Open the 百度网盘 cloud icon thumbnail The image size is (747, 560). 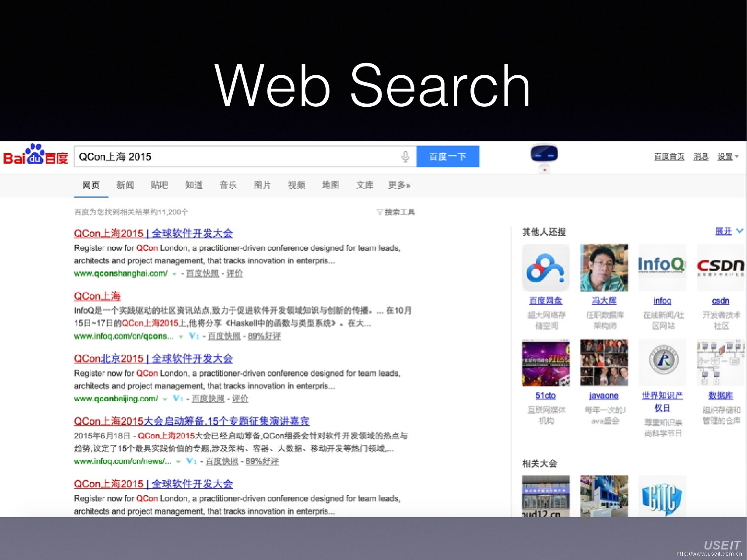(546, 268)
